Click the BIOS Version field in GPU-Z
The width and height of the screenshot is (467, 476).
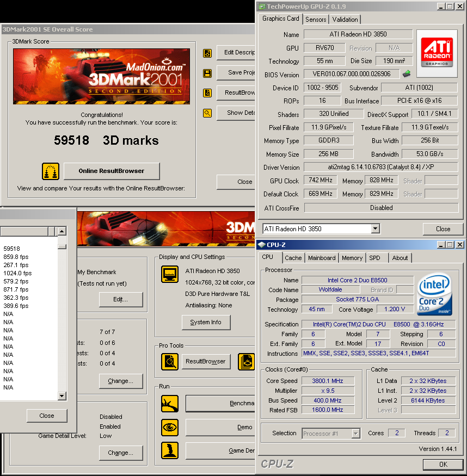tap(352, 74)
